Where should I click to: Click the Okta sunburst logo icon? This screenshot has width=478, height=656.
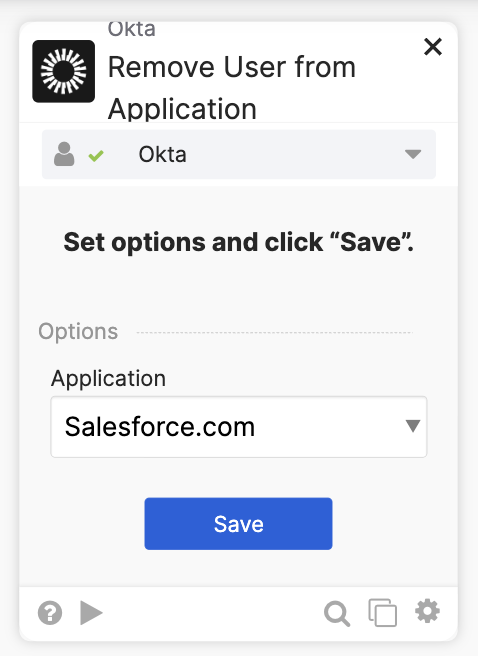(x=64, y=71)
